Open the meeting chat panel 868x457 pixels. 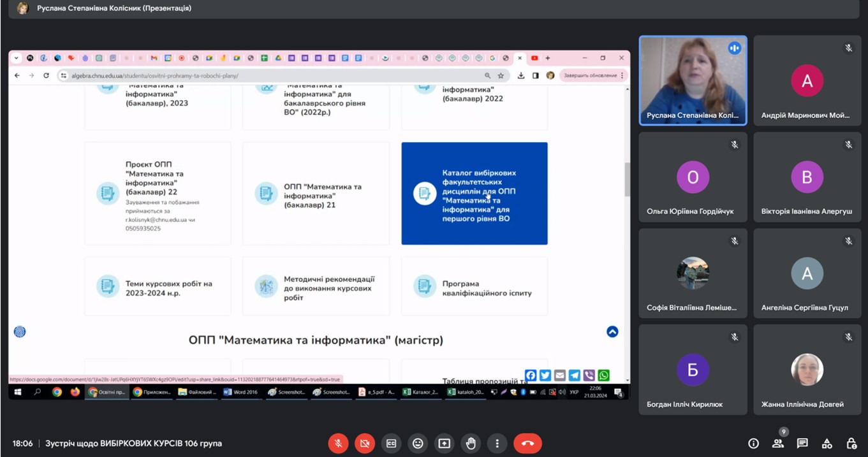(802, 443)
